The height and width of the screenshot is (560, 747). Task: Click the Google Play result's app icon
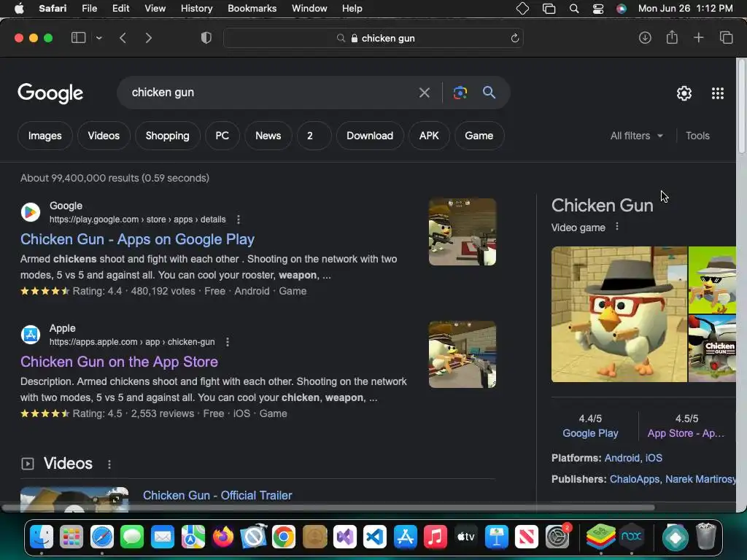[x=31, y=212]
